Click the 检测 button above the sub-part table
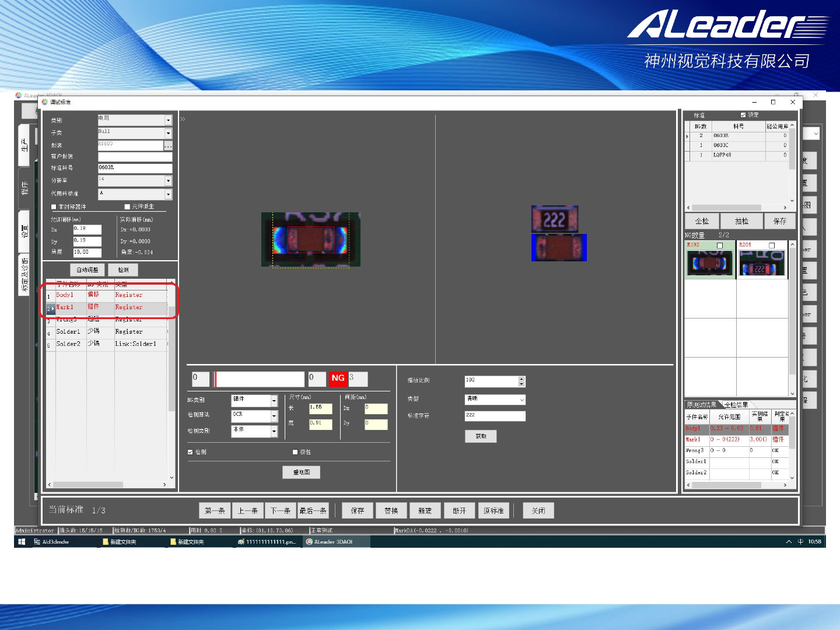 pyautogui.click(x=123, y=269)
